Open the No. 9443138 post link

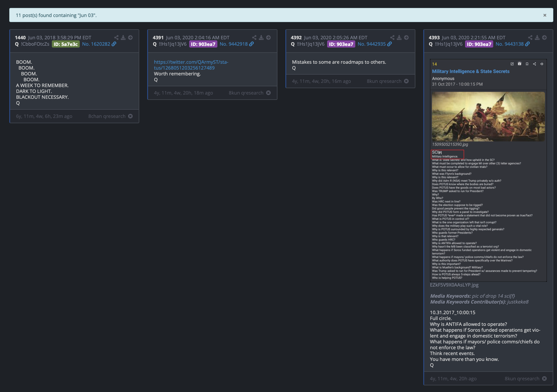pyautogui.click(x=509, y=44)
